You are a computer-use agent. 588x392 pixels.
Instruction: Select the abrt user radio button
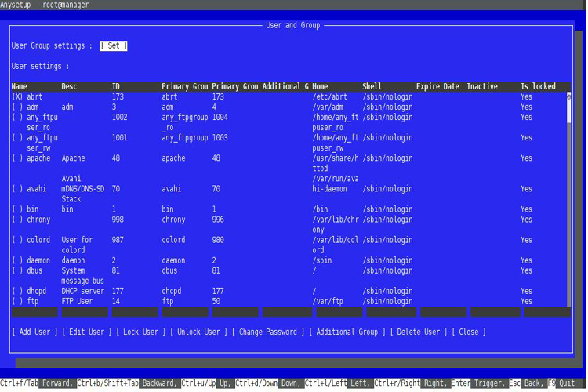(17, 96)
